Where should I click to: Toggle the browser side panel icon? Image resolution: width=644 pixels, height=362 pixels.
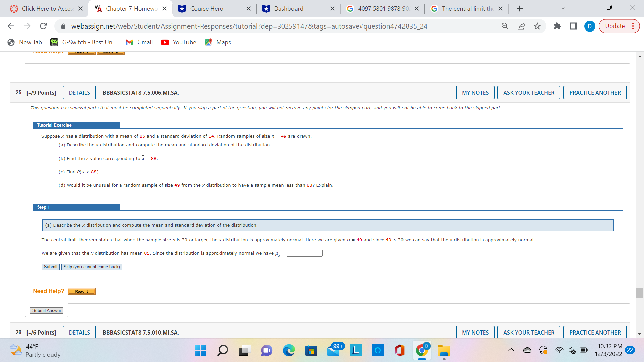coord(574,26)
